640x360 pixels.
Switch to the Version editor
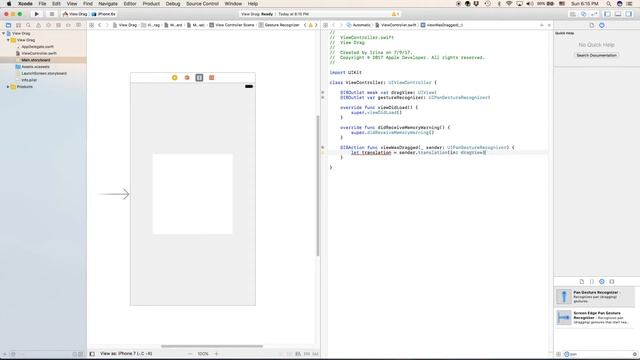click(594, 14)
